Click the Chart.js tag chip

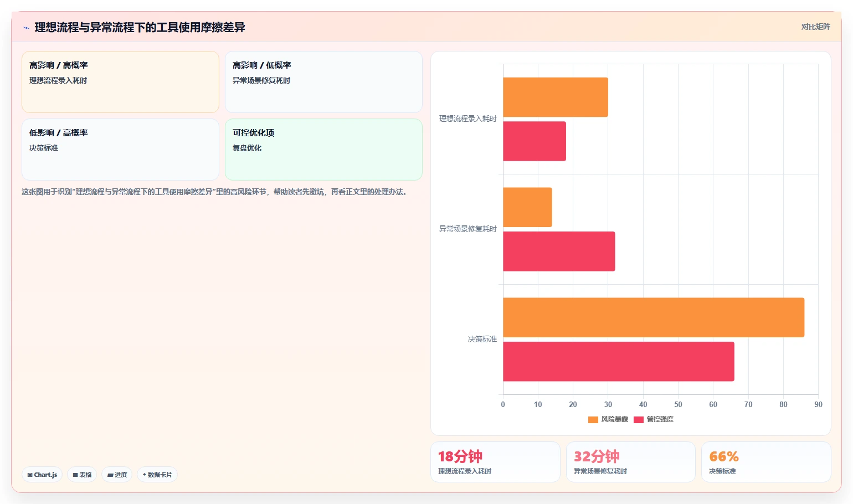42,475
